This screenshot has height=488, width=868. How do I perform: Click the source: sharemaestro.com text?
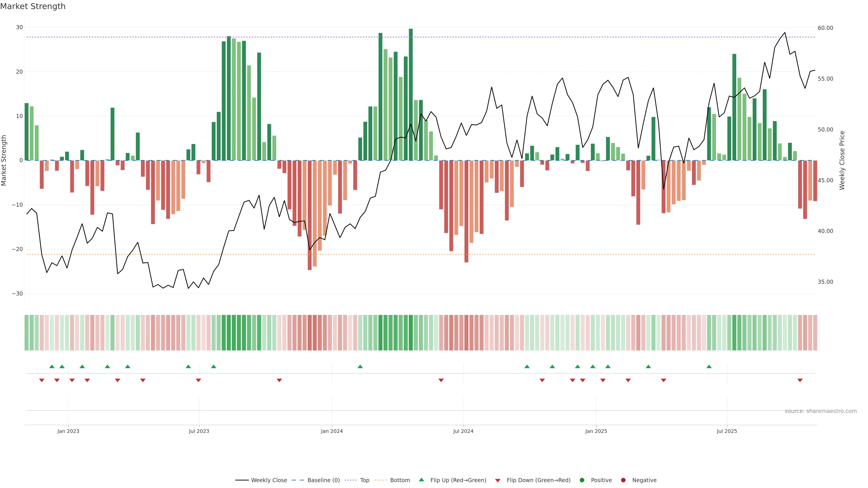pos(821,411)
